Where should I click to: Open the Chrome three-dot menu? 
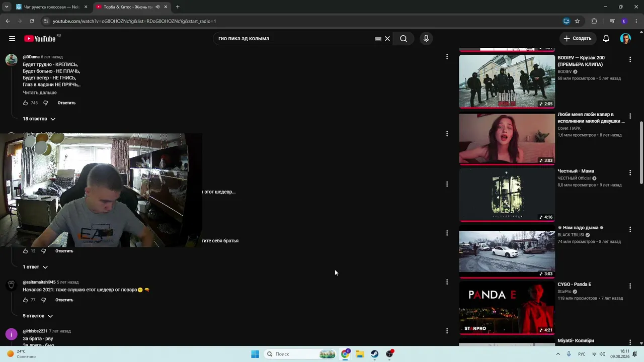click(x=636, y=21)
